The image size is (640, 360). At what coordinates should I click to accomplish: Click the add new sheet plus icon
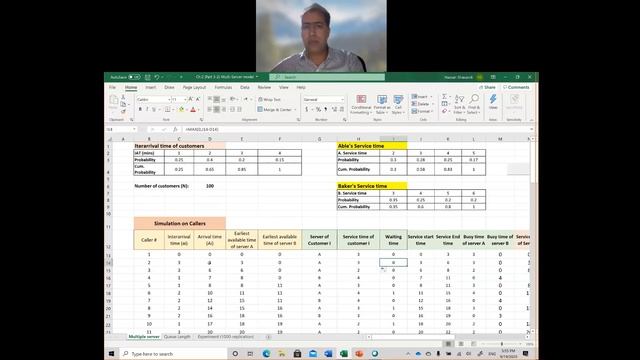(x=268, y=337)
